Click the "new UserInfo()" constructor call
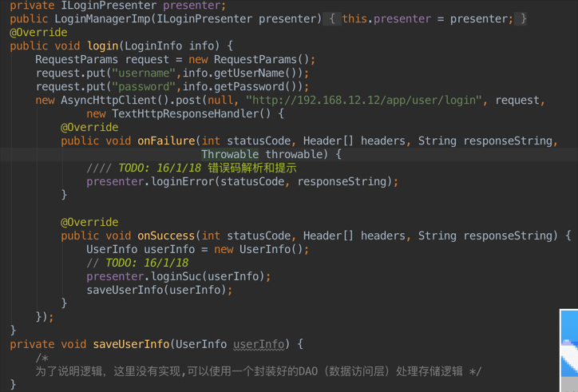This screenshot has width=578, height=392. tap(258, 249)
